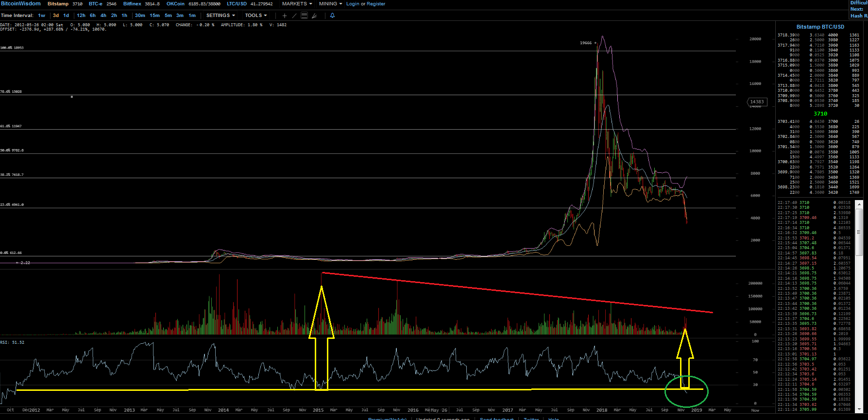Click the 3703.41 bid price row
Image resolution: width=868 pixels, height=420 pixels.
coord(800,121)
